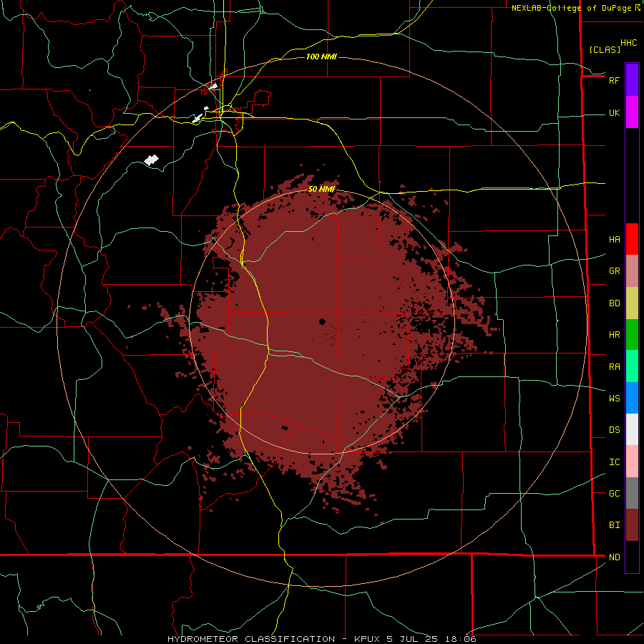Viewport: 644px width, 644px height.
Task: Select the yellow BD legend swatch
Action: click(632, 303)
